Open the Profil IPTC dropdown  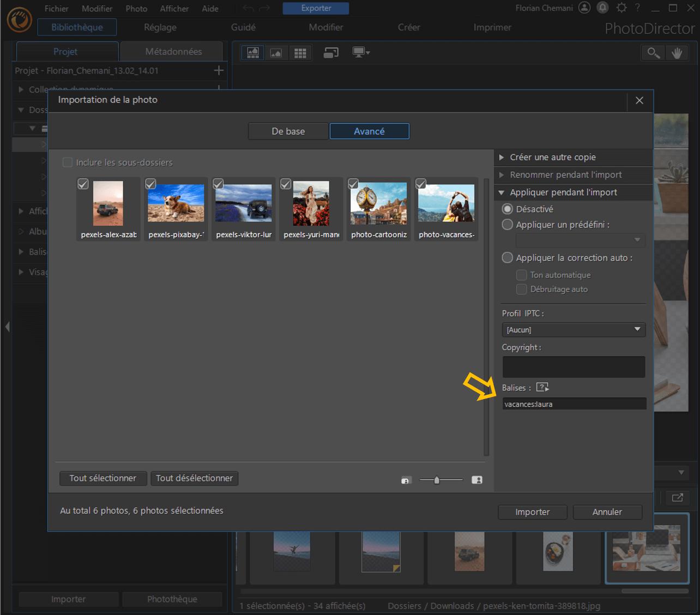[573, 330]
